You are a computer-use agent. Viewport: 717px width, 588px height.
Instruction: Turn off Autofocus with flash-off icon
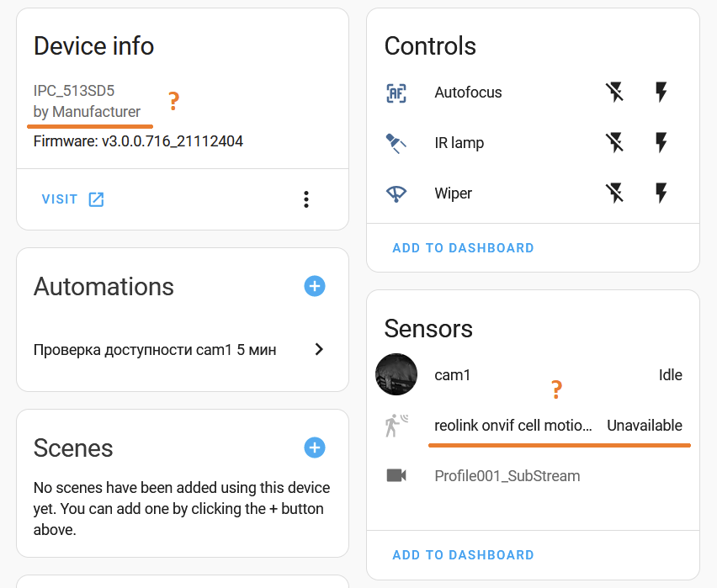click(x=614, y=93)
